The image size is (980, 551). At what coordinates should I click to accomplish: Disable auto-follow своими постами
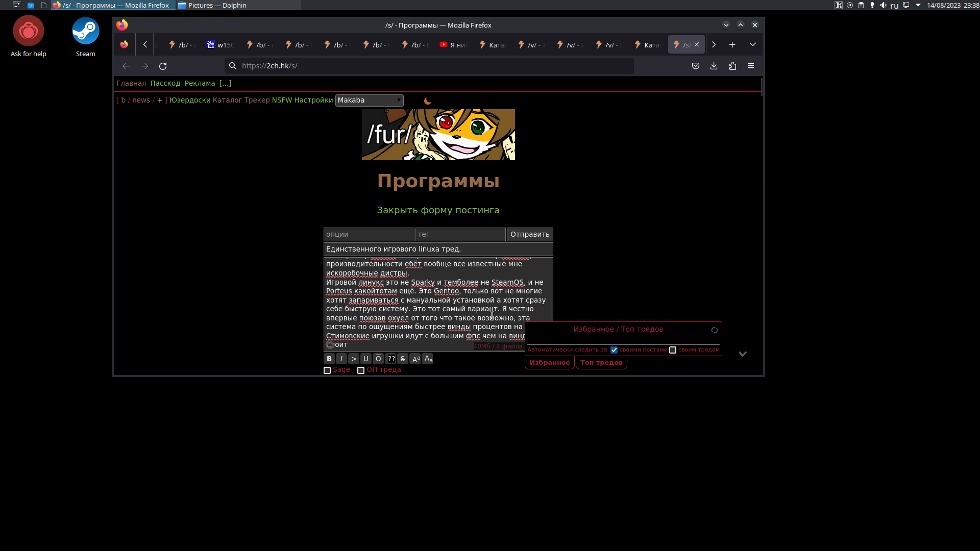614,350
